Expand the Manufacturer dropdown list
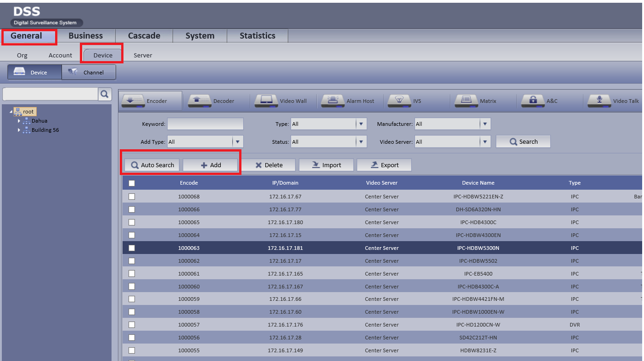The width and height of the screenshot is (644, 361). coord(485,124)
